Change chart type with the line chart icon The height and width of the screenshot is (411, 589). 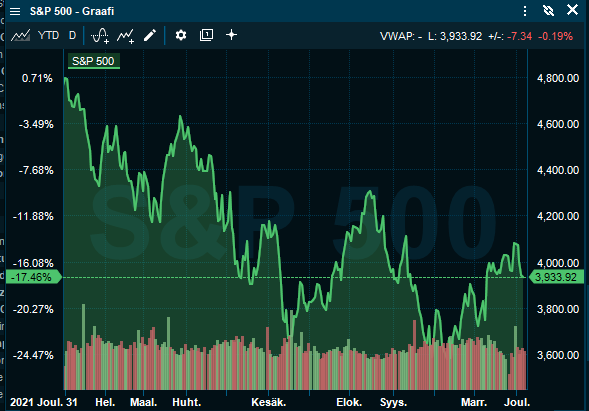coord(20,36)
